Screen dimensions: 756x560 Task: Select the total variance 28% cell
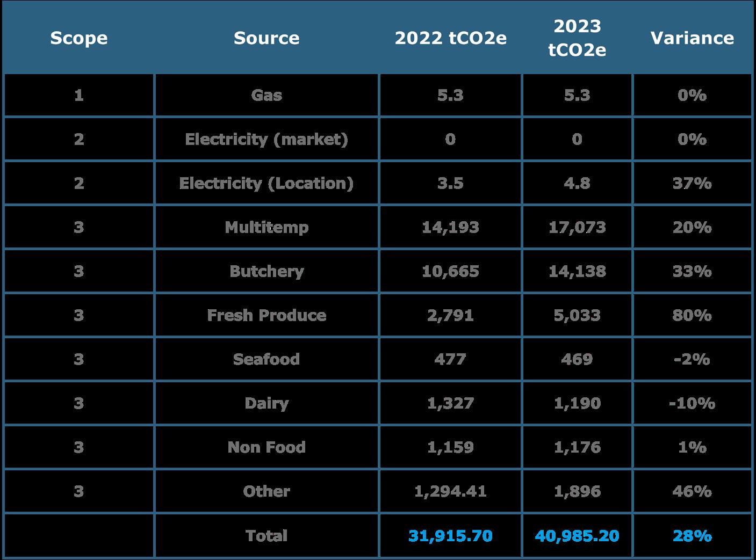point(692,535)
